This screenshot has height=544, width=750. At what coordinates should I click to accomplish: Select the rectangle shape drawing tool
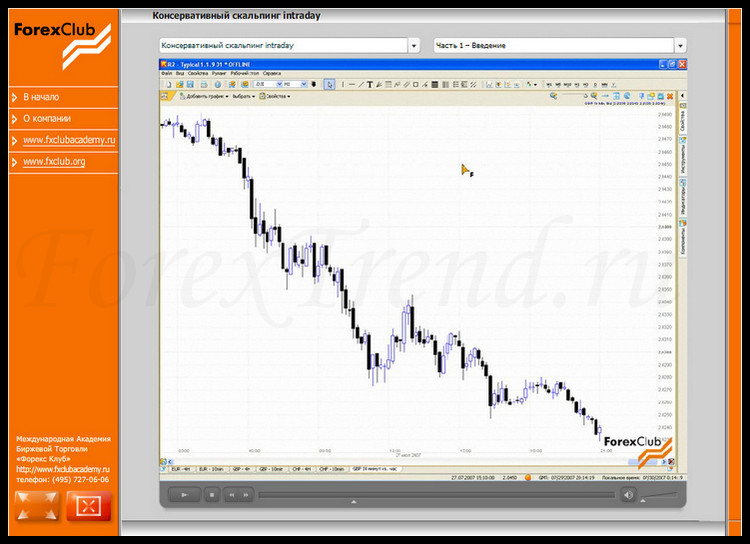[415, 84]
